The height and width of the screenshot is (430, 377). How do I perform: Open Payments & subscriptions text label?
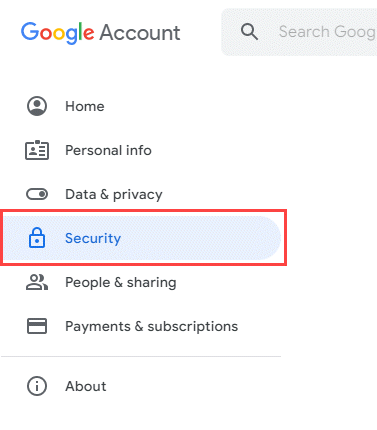[x=152, y=326]
